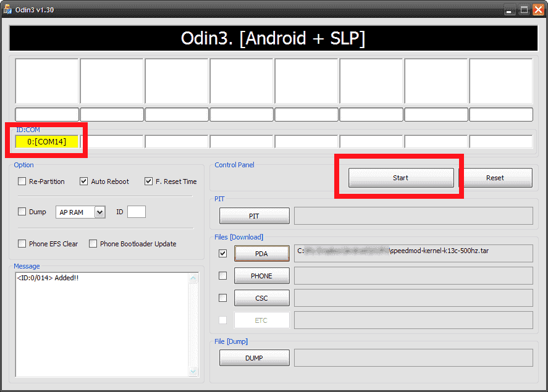This screenshot has height=392, width=548.
Task: Click the DUMP file button
Action: click(255, 358)
